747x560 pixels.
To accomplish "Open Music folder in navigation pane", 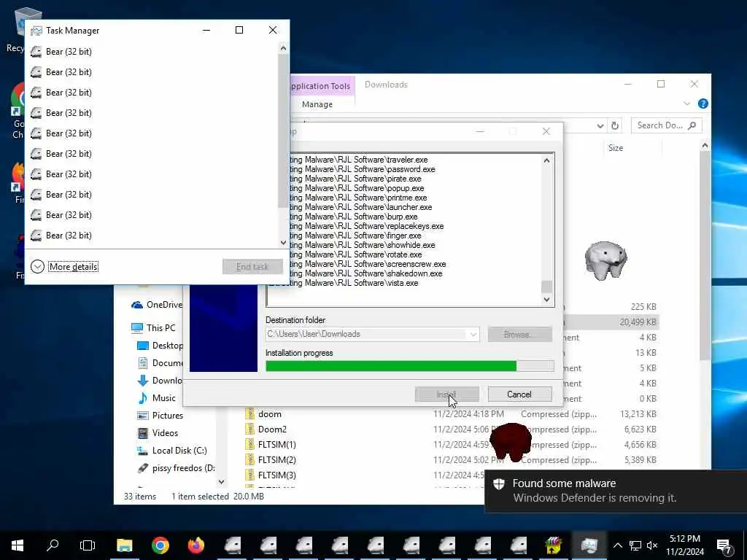I will pos(157,398).
